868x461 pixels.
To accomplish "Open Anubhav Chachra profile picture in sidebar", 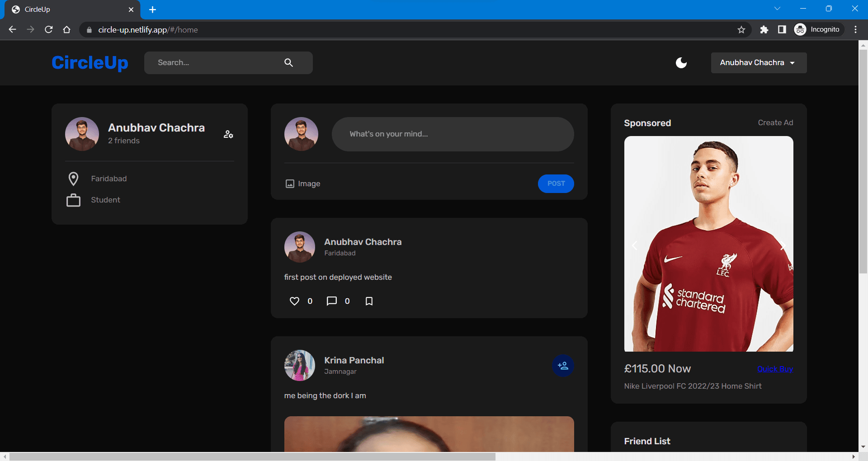I will tap(82, 134).
